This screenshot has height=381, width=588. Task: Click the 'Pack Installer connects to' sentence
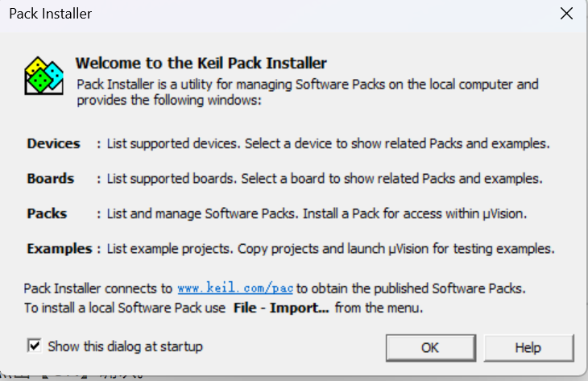click(275, 288)
